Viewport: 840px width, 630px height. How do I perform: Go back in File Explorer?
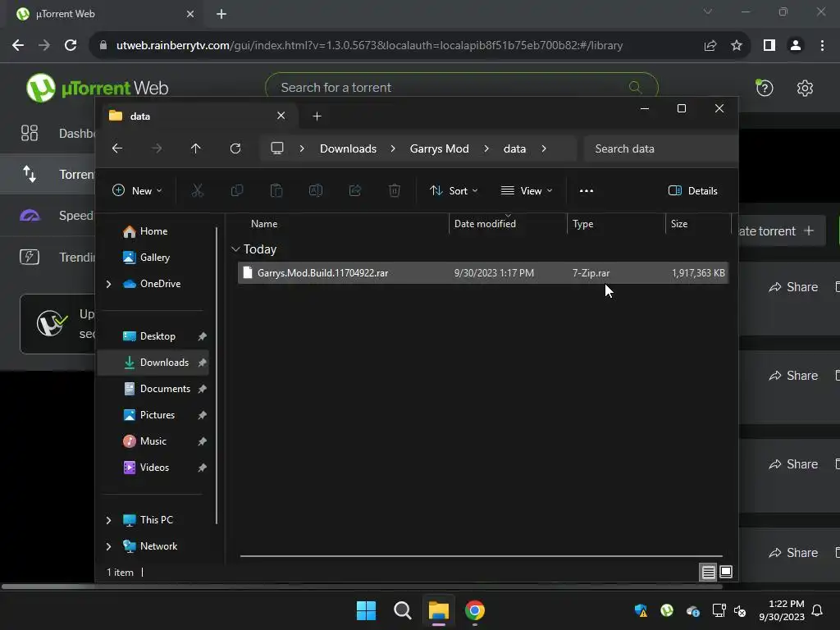coord(117,148)
